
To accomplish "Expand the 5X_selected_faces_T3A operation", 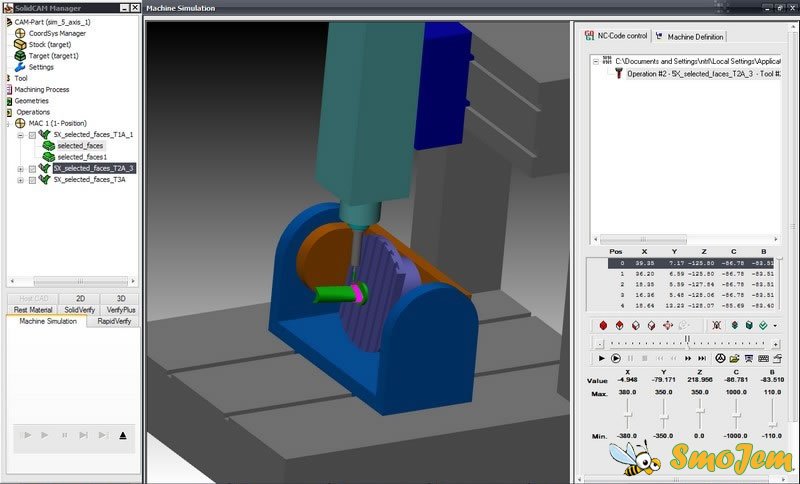I will (20, 180).
